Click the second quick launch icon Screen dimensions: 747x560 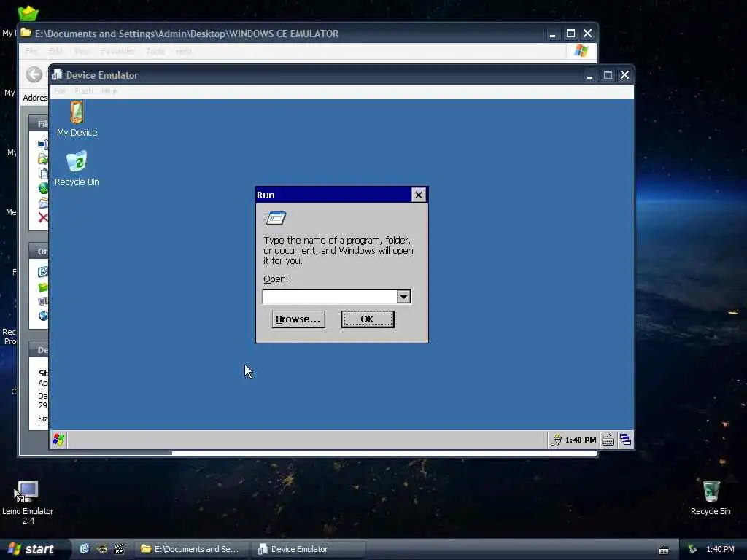[102, 549]
